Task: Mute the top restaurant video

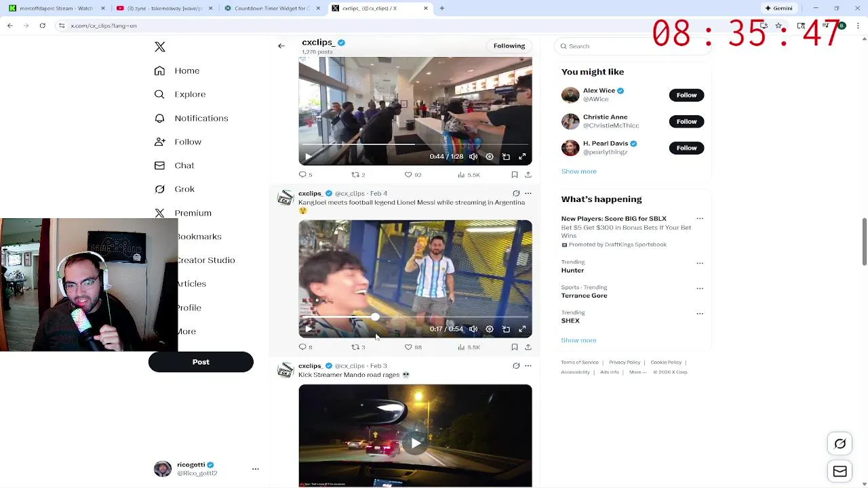Action: (473, 157)
